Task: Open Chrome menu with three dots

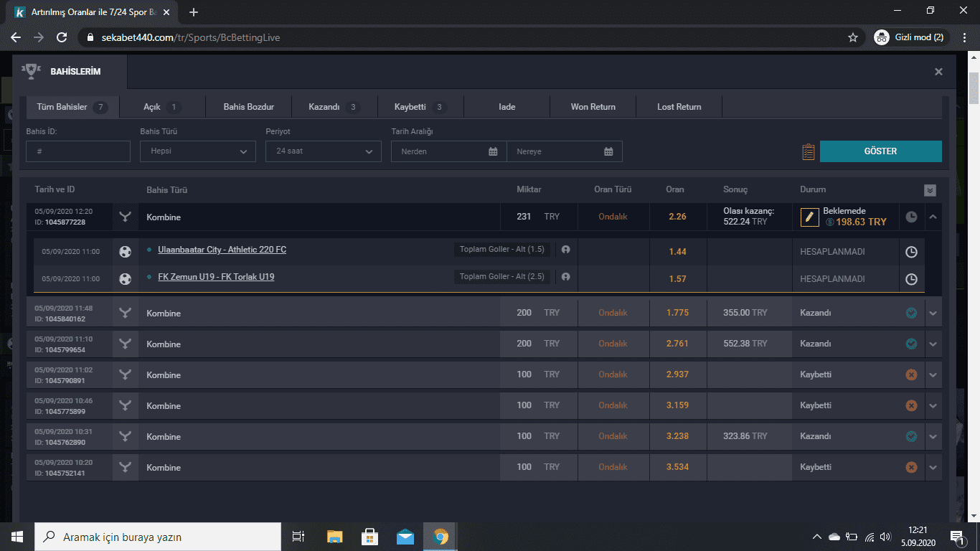Action: pos(965,37)
